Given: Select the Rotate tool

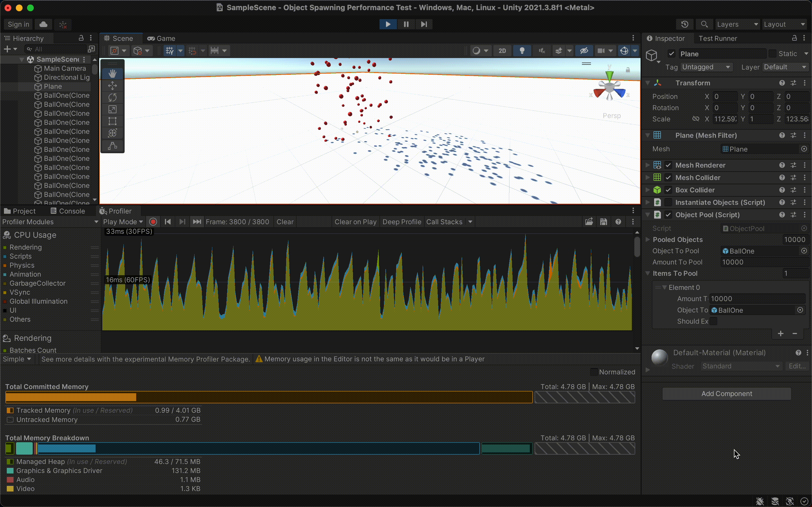Looking at the screenshot, I should tap(112, 97).
